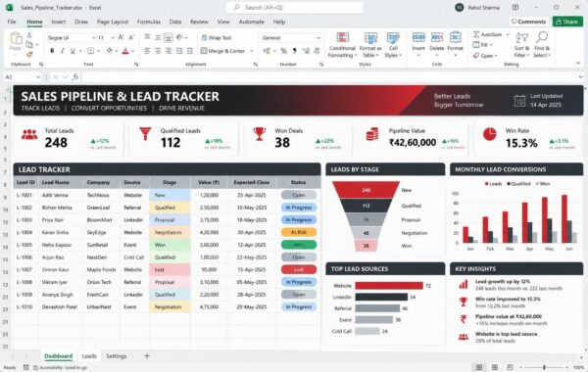588x372 pixels.
Task: Expand the formula bar chevron
Action: pyautogui.click(x=580, y=76)
